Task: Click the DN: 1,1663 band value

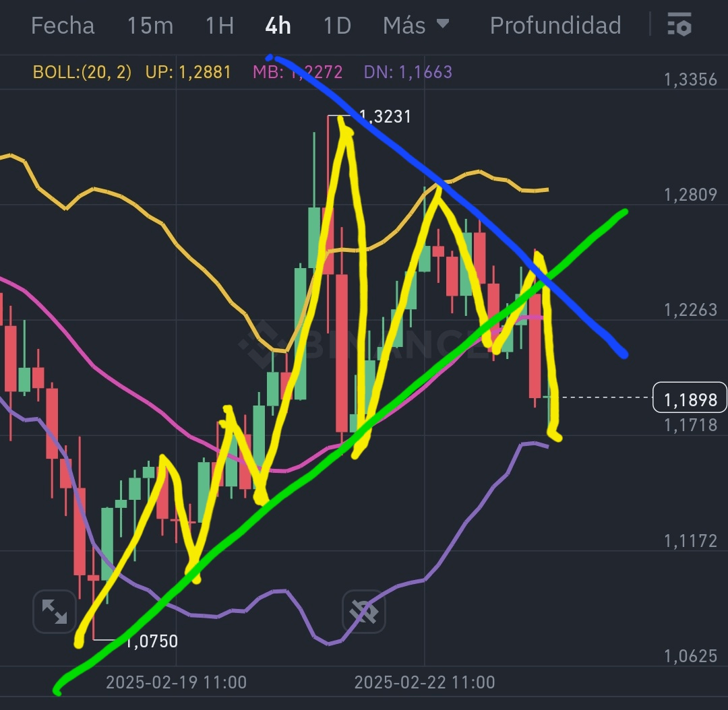Action: click(x=408, y=72)
